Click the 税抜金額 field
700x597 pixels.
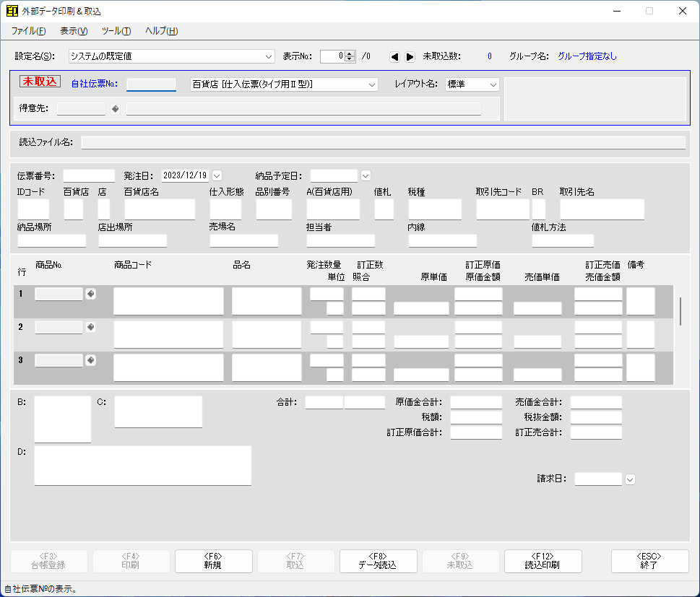click(597, 418)
